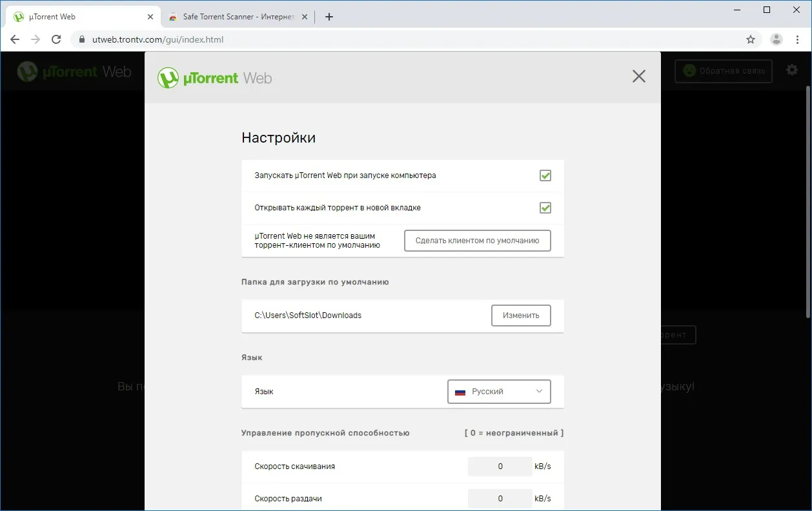Click the language dropdown chevron arrow
812x511 pixels.
(x=540, y=392)
